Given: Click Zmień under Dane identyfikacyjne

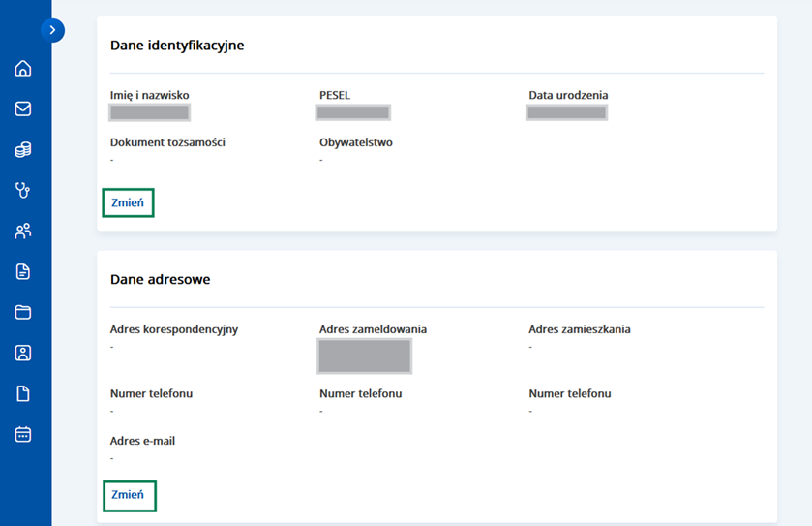Looking at the screenshot, I should point(128,203).
